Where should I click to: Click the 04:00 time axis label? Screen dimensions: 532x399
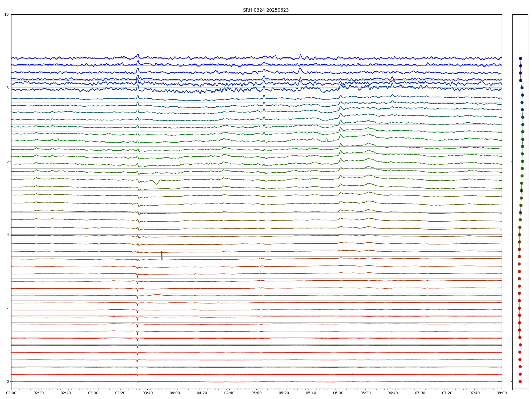click(x=175, y=393)
